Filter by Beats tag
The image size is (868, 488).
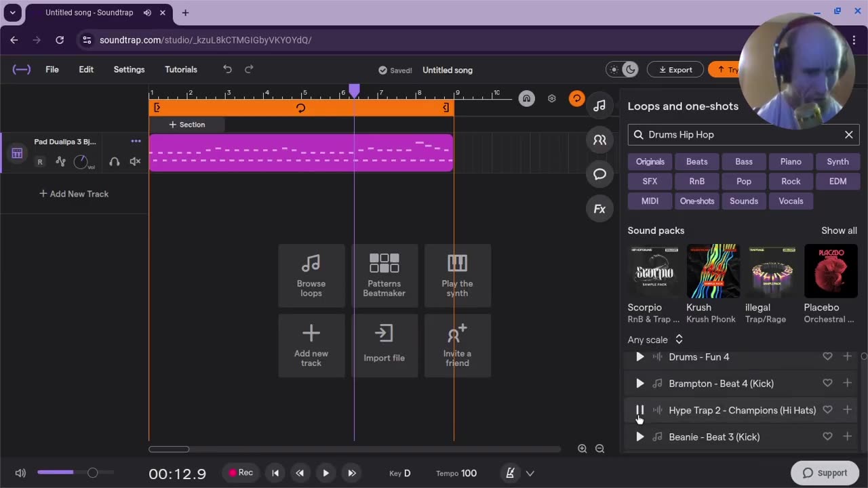(696, 161)
